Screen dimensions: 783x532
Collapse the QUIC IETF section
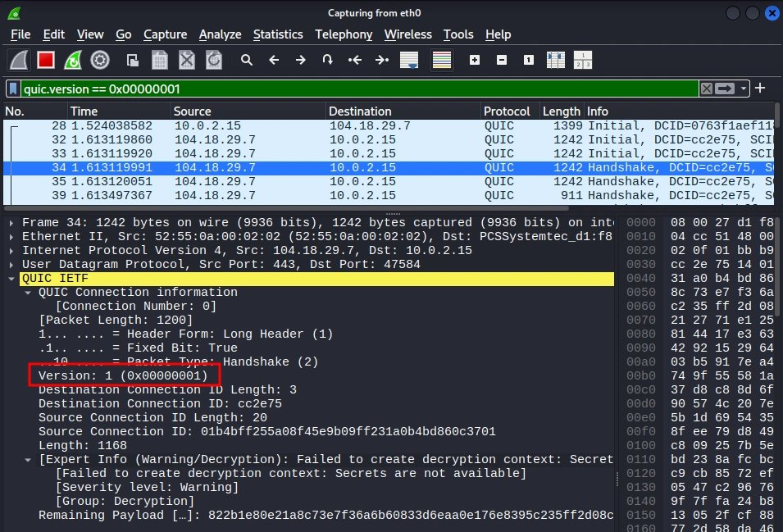tap(11, 279)
